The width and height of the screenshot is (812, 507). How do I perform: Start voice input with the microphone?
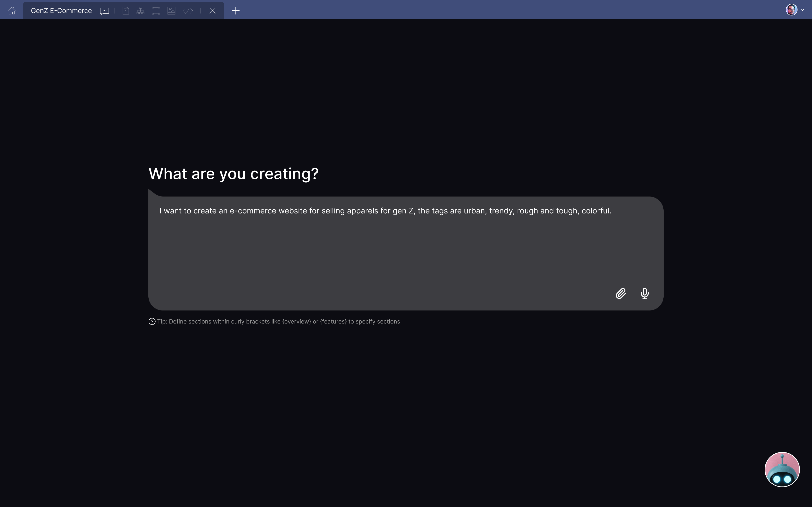click(x=645, y=293)
